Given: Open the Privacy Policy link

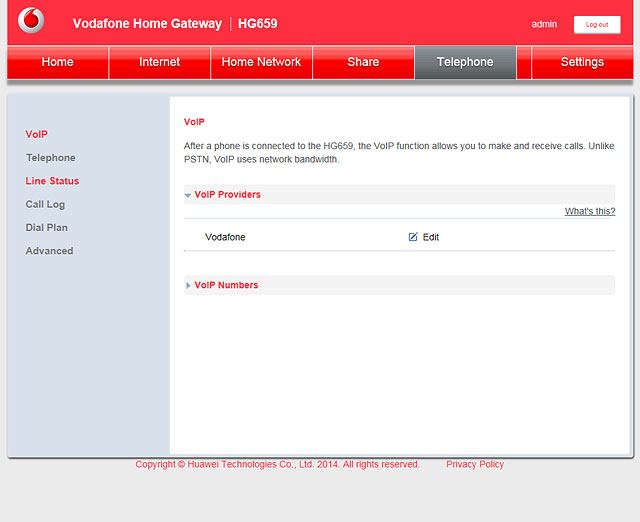Looking at the screenshot, I should [x=475, y=464].
